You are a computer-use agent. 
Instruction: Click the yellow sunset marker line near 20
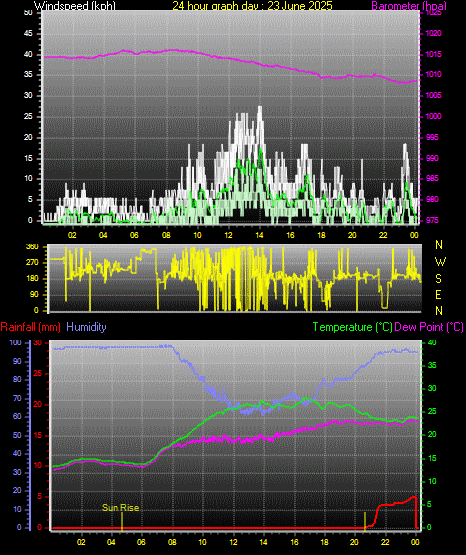click(x=365, y=521)
